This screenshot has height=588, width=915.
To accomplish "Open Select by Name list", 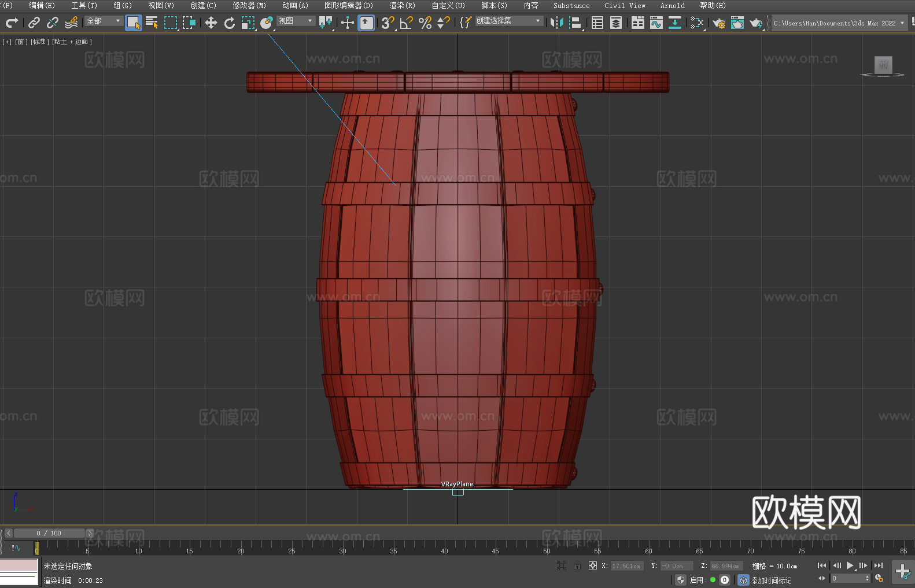I will (x=152, y=23).
